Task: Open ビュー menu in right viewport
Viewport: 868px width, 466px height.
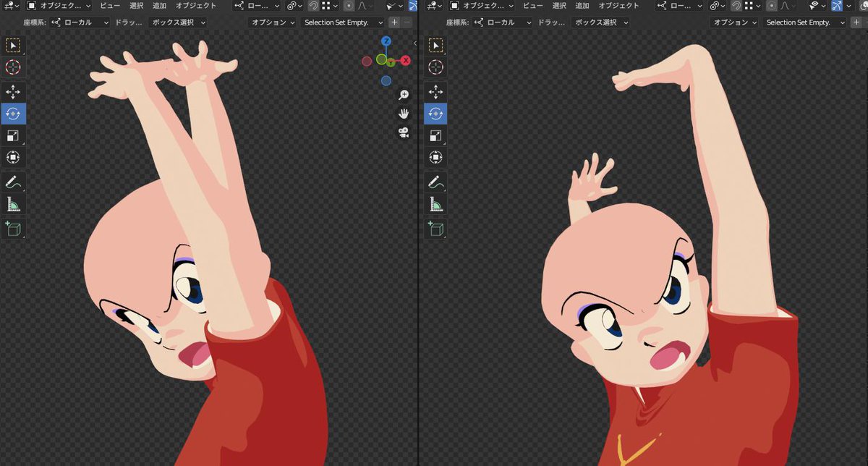Action: tap(533, 6)
